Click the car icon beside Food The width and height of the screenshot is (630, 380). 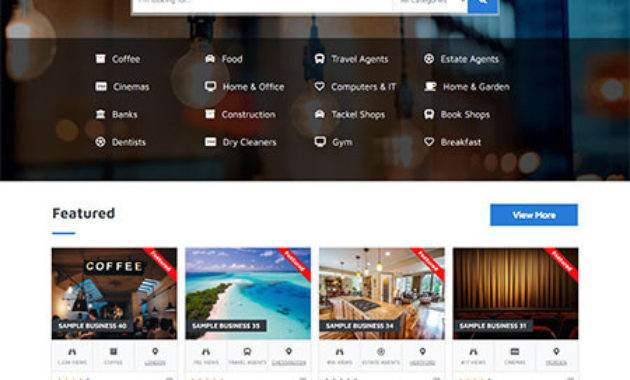(210, 59)
